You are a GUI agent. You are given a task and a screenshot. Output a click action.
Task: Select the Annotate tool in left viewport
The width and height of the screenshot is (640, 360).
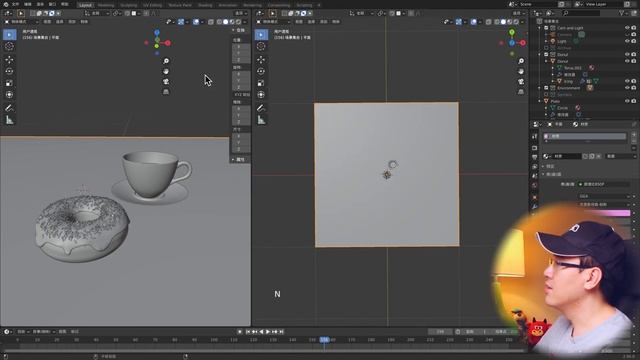[9, 108]
